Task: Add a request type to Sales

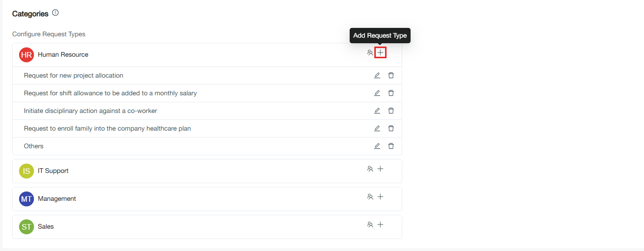Action: (x=380, y=225)
